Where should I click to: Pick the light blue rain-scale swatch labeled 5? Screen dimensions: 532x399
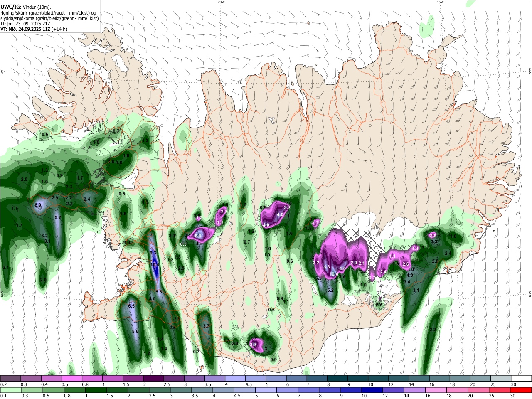pyautogui.click(x=266, y=390)
